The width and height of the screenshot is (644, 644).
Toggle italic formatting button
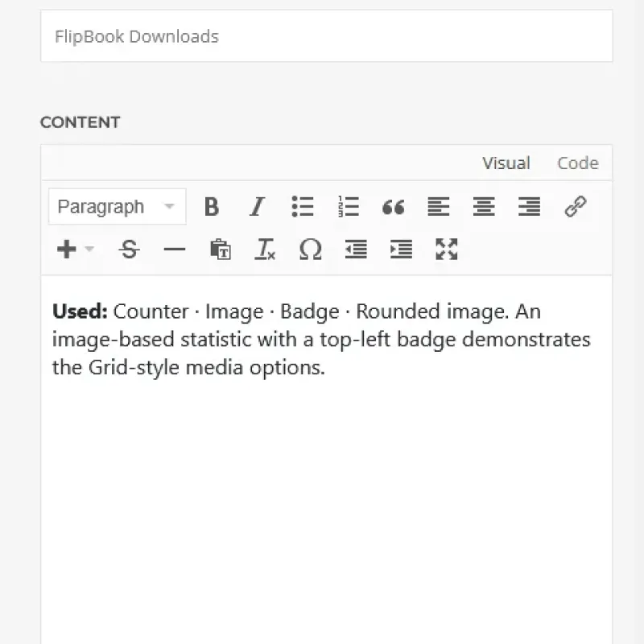[257, 206]
